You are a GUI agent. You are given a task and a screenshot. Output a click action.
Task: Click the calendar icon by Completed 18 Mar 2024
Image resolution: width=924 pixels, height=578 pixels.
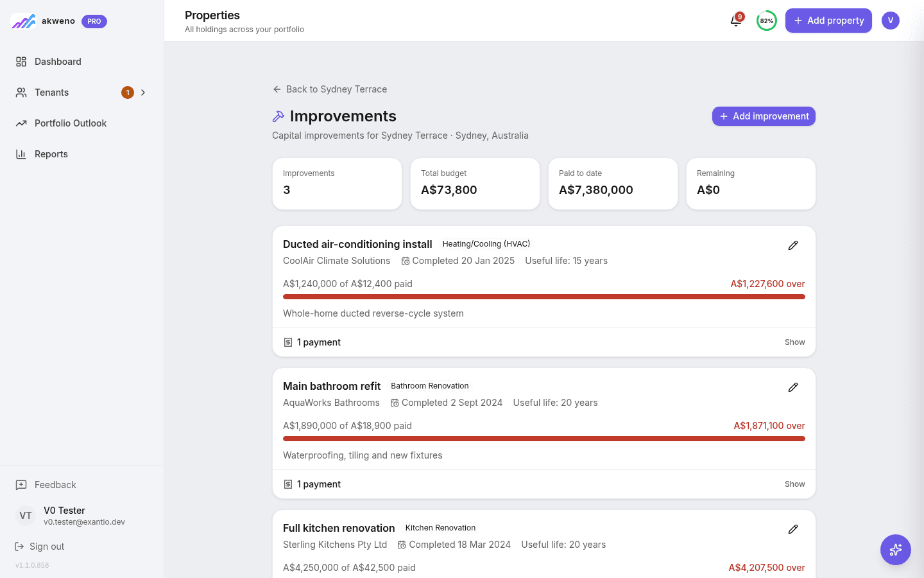(x=402, y=545)
